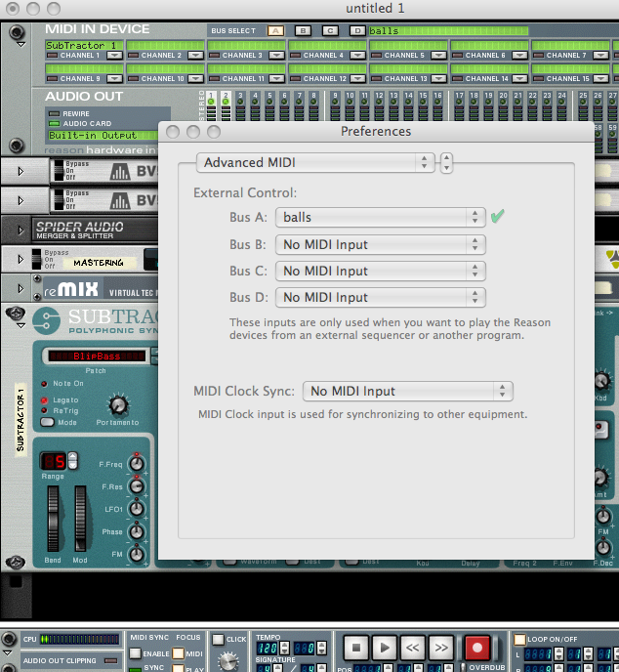This screenshot has height=672, width=619.
Task: Open the Channel 2 device dropdown
Action: coord(195,56)
